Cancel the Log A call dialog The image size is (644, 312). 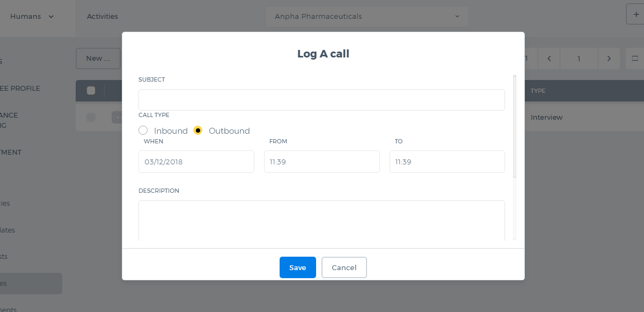tap(344, 267)
